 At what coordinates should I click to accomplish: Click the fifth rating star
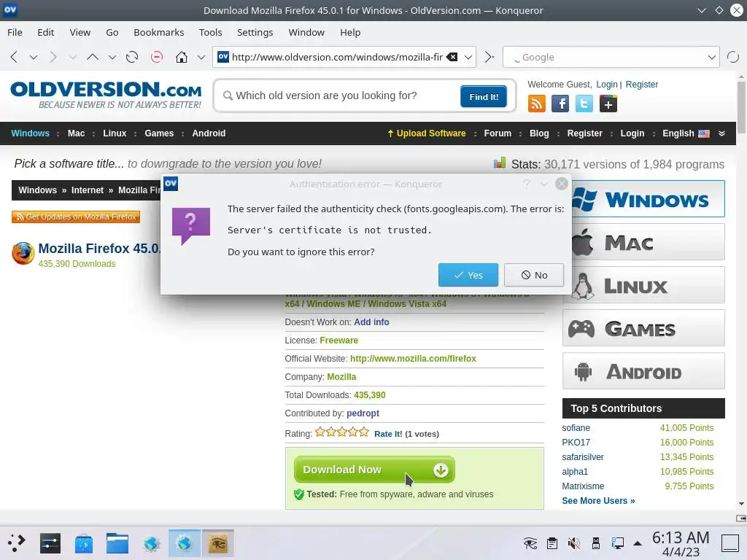point(364,432)
